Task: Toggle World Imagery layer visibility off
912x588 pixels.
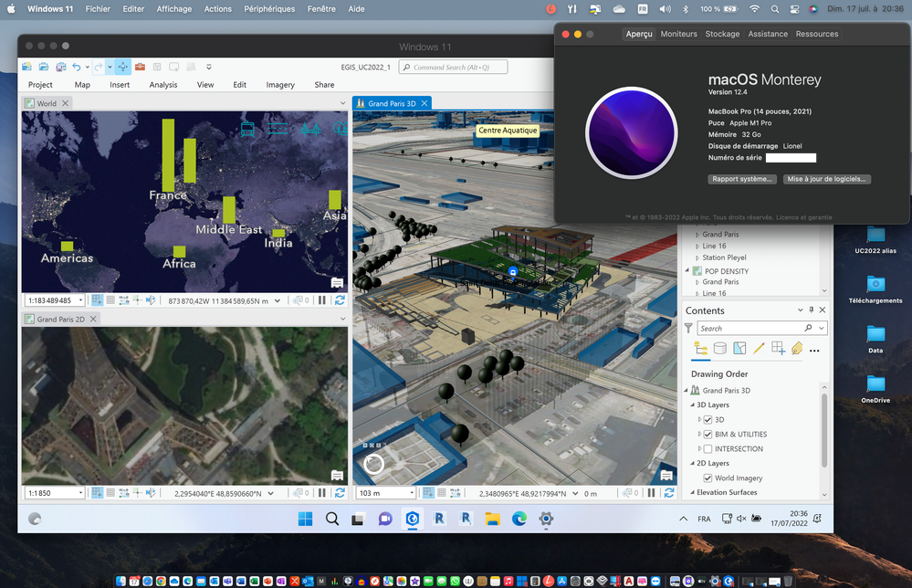Action: coord(708,478)
